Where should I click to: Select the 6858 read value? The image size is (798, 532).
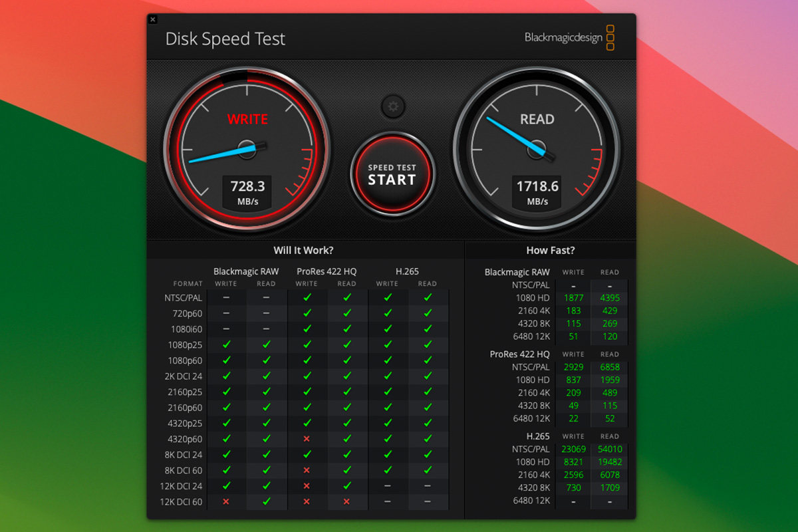(x=609, y=367)
